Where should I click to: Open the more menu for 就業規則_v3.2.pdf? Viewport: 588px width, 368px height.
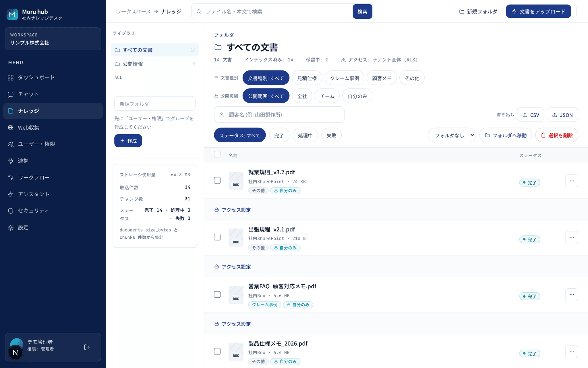pyautogui.click(x=572, y=181)
